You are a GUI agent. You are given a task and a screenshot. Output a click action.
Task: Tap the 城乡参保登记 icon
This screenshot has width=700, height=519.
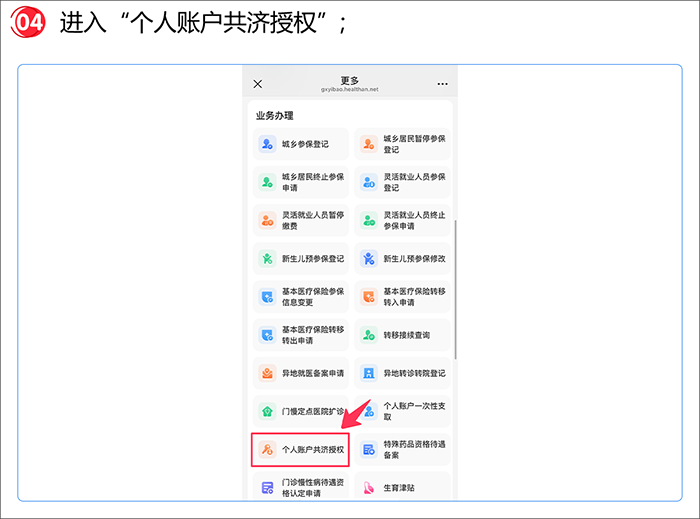click(267, 144)
